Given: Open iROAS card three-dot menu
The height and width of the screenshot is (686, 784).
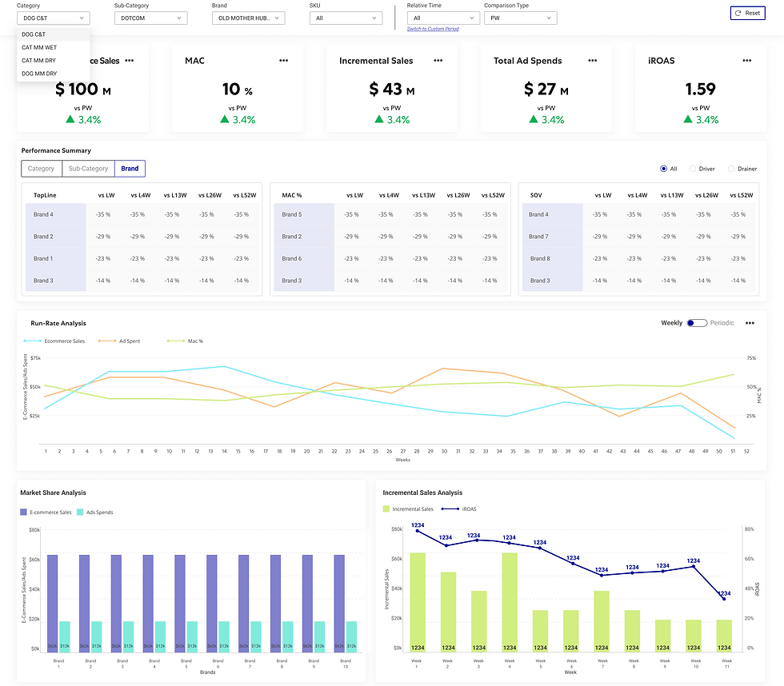Looking at the screenshot, I should (747, 61).
